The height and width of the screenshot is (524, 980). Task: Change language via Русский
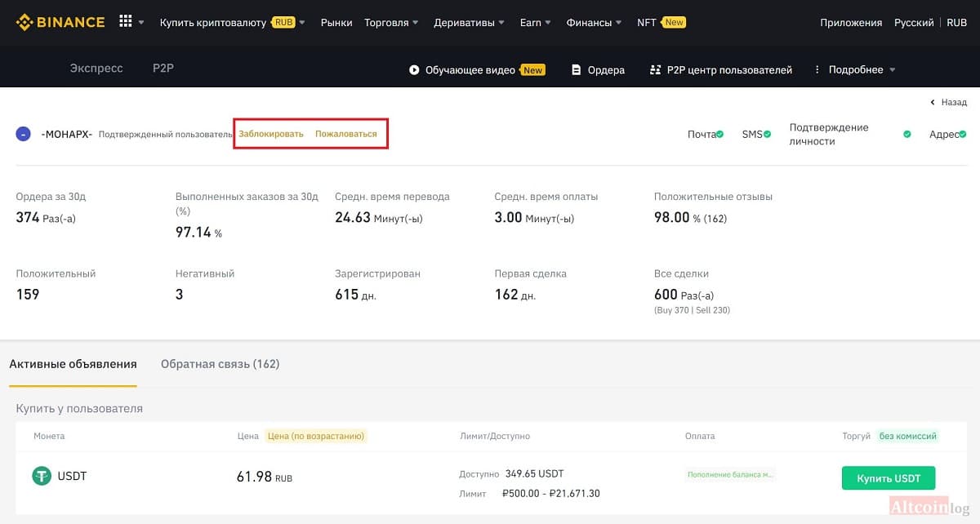point(914,23)
